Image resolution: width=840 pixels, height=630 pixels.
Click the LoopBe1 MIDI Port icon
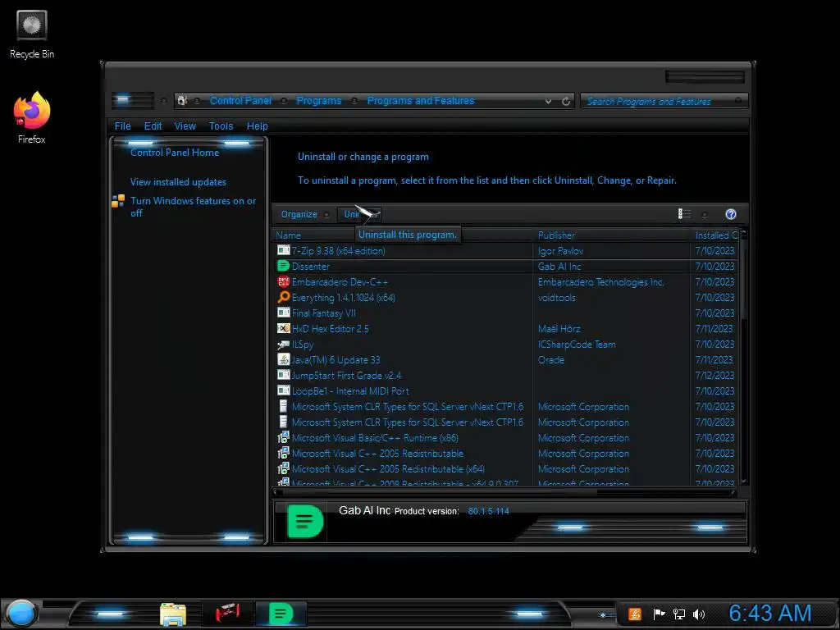(283, 390)
